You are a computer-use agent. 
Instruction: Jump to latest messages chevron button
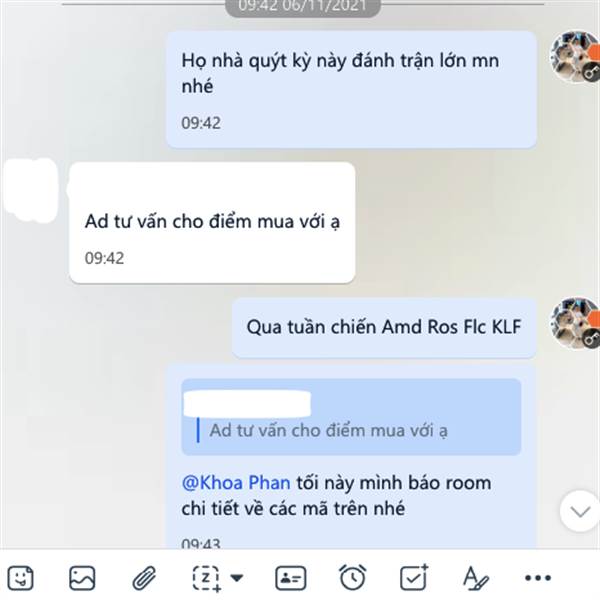tap(580, 511)
